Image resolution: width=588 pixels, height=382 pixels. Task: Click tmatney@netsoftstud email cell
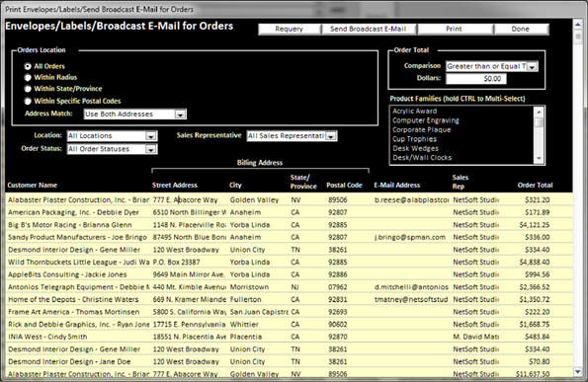click(411, 300)
